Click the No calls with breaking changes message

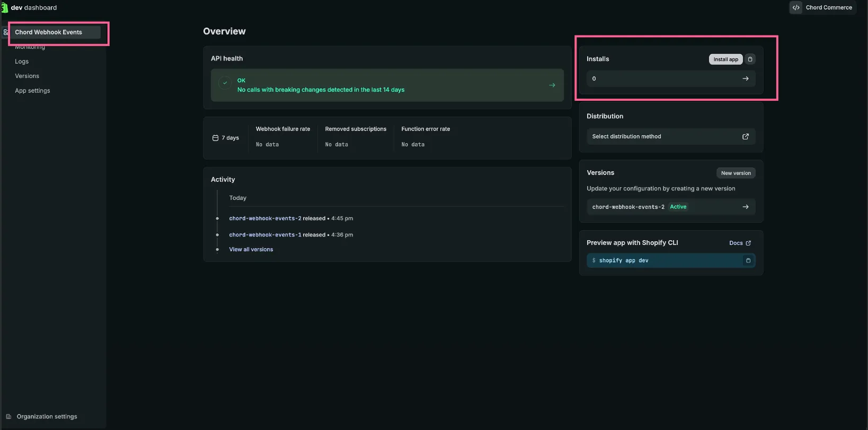click(x=321, y=90)
